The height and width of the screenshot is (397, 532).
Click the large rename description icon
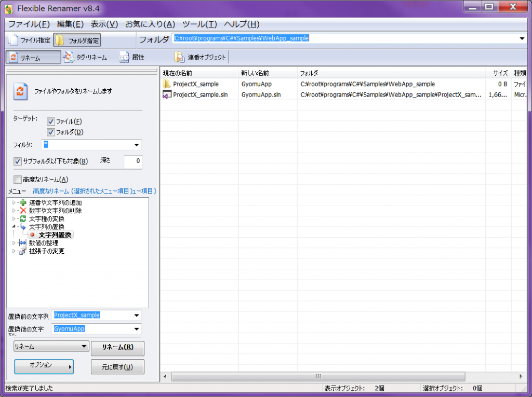pyautogui.click(x=20, y=91)
